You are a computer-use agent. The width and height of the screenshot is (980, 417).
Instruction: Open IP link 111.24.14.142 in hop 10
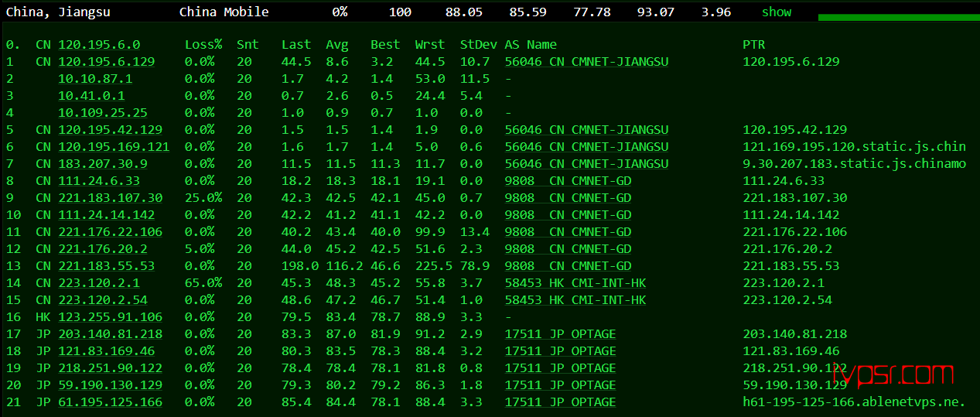pos(107,215)
